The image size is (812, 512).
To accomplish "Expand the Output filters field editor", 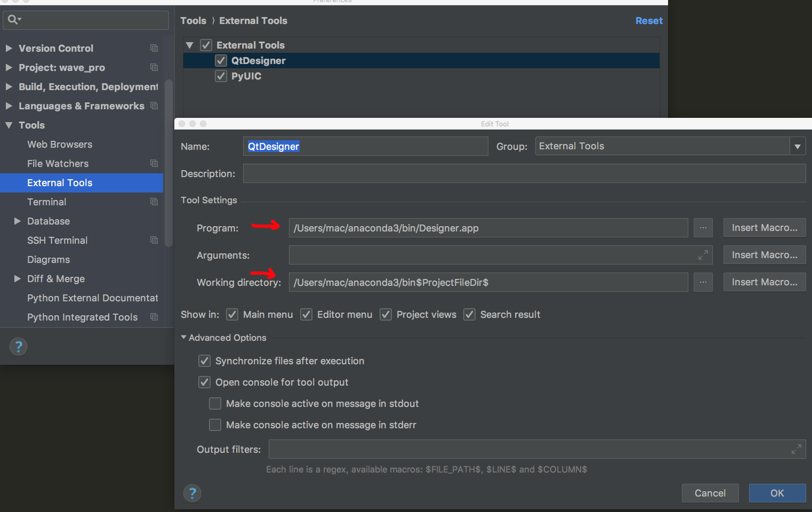I will coord(797,450).
